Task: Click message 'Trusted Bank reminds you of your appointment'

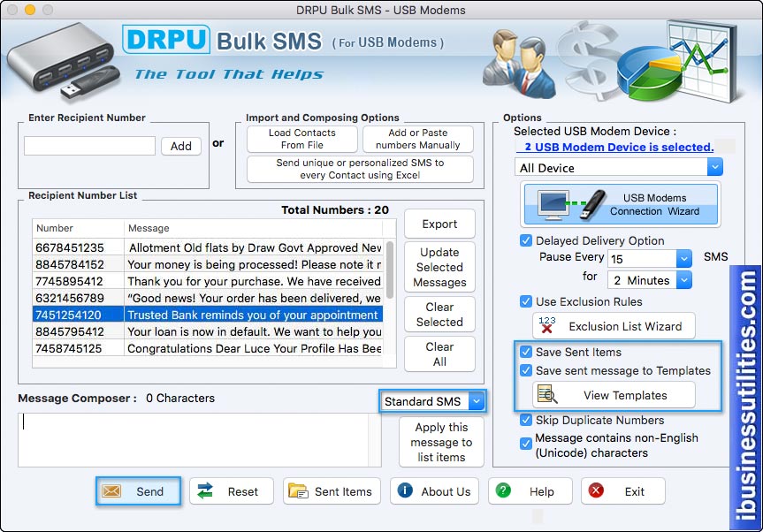Action: 253,315
